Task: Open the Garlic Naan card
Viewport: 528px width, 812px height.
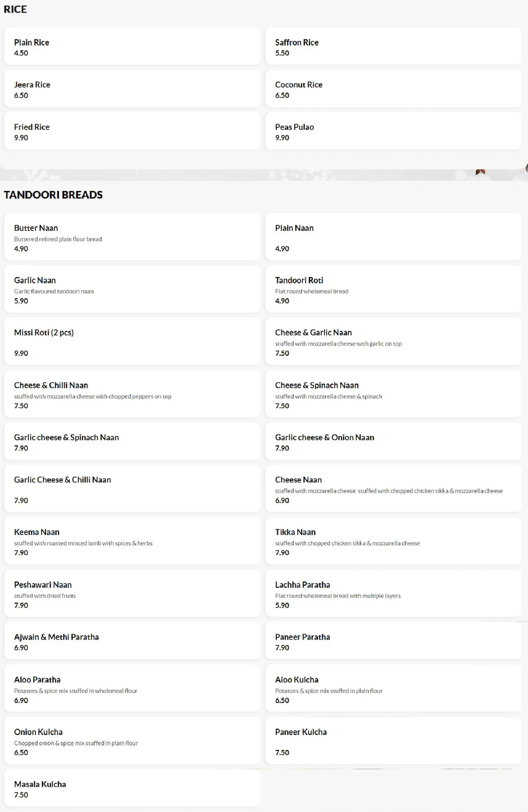Action: (132, 289)
